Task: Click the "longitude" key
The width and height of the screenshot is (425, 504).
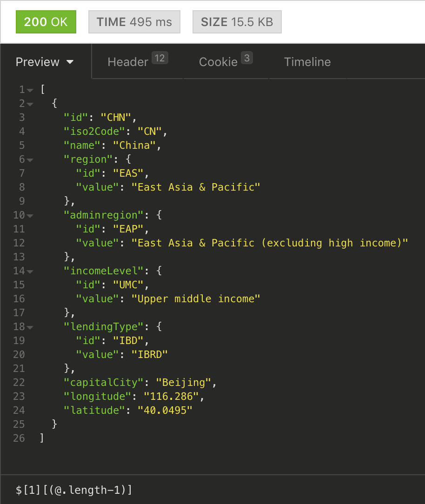Action: tap(97, 396)
